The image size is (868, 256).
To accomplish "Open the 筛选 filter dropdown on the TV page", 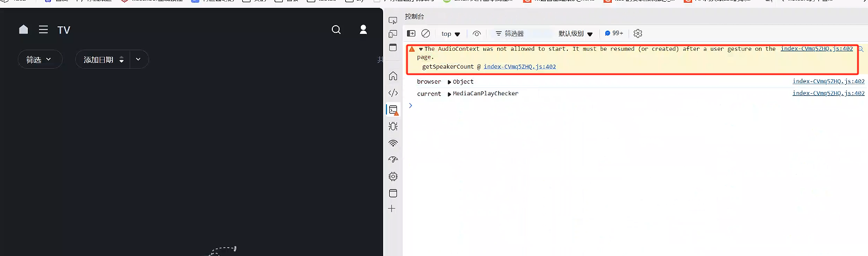I will tap(40, 59).
